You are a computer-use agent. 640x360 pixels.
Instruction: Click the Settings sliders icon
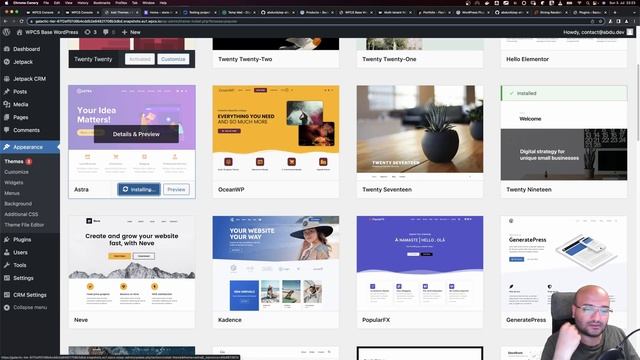7,278
